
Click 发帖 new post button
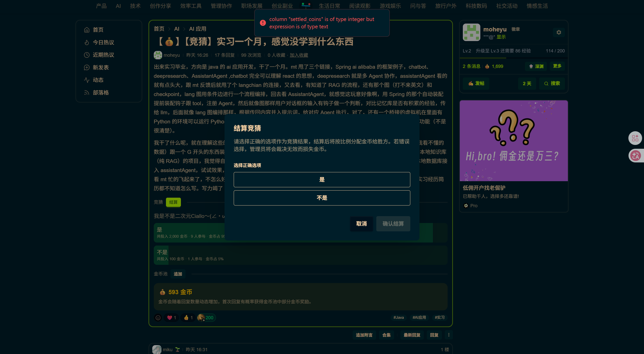click(x=476, y=83)
